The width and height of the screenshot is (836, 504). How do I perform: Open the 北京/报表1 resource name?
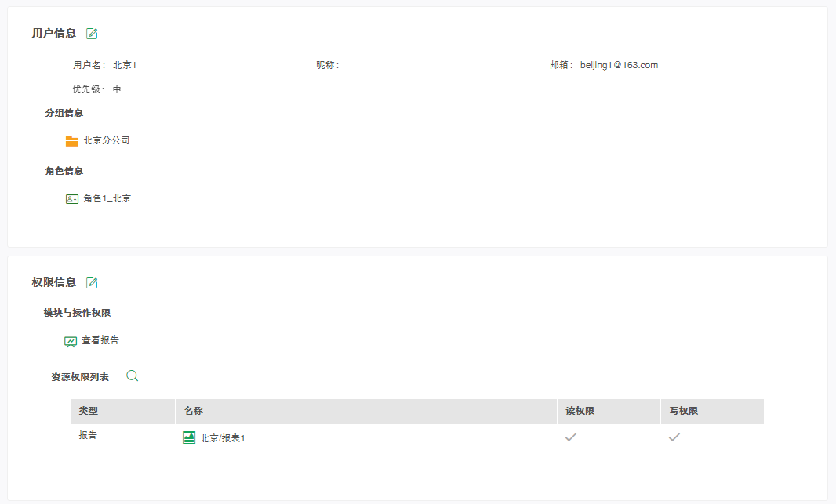point(223,438)
